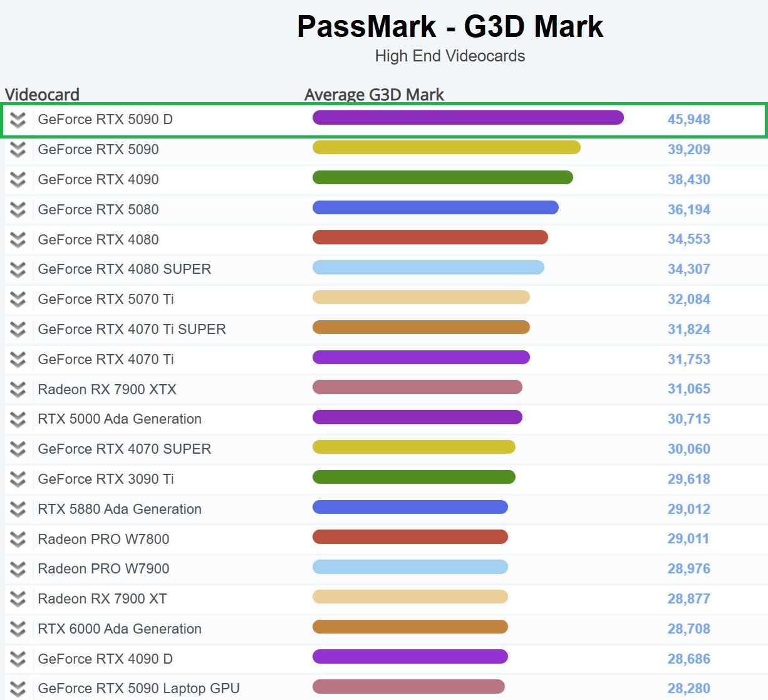Viewport: 768px width, 700px height.
Task: Expand details for GeForce RTX 5090 D
Action: (18, 120)
